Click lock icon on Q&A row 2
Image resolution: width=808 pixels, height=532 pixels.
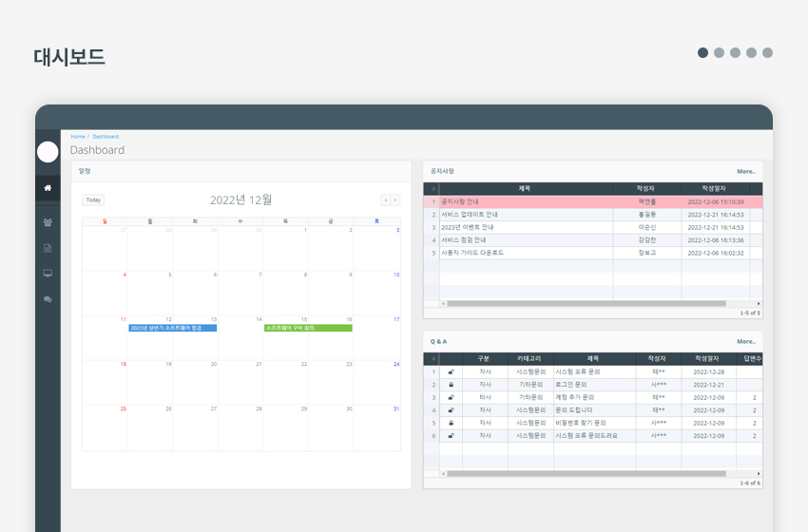(451, 385)
